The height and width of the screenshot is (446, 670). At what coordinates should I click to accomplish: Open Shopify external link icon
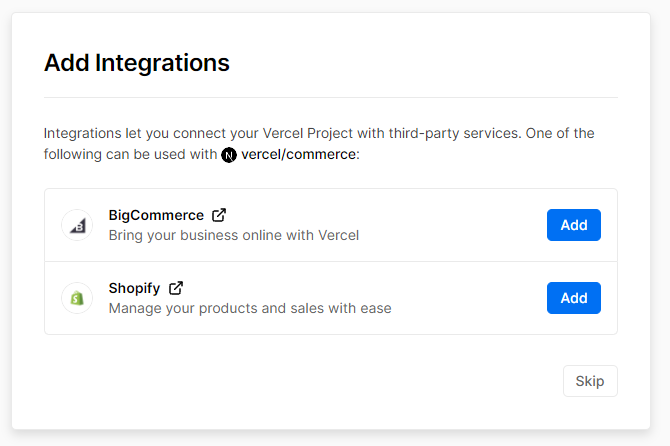pyautogui.click(x=176, y=288)
